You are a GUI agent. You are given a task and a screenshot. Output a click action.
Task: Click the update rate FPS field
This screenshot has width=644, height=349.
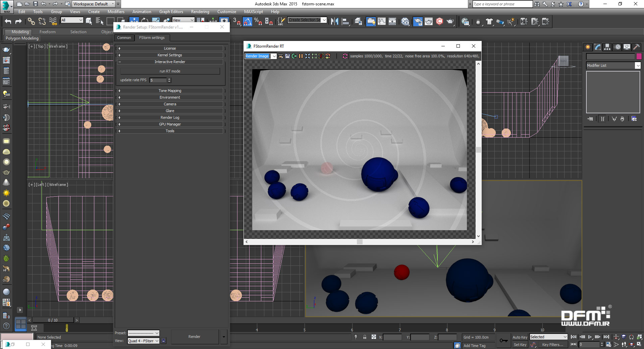(x=158, y=80)
